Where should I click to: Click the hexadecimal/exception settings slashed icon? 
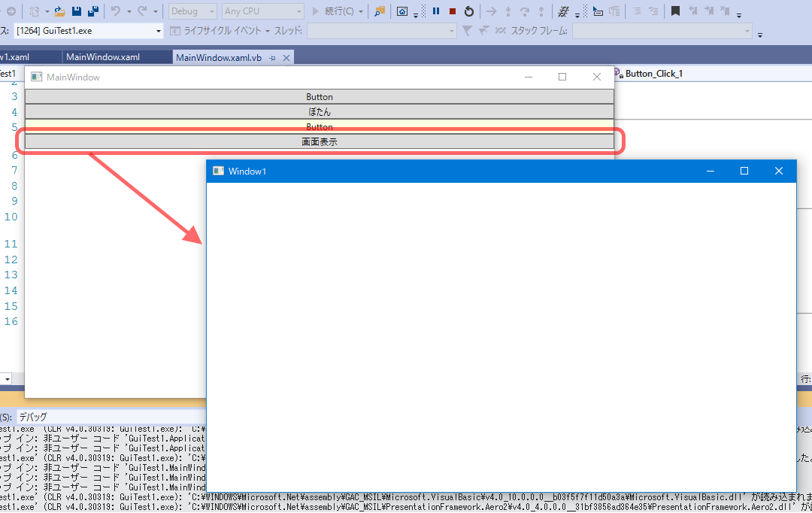point(563,11)
